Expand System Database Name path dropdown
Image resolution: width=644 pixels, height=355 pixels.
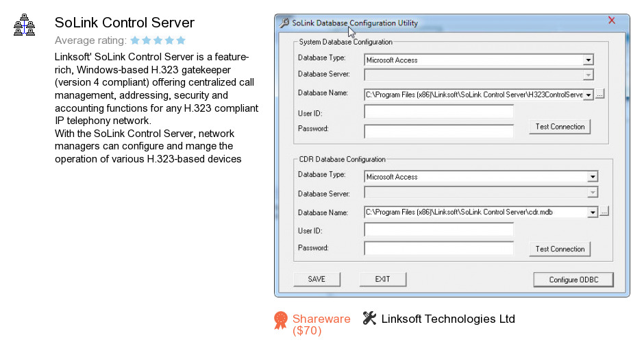(588, 95)
